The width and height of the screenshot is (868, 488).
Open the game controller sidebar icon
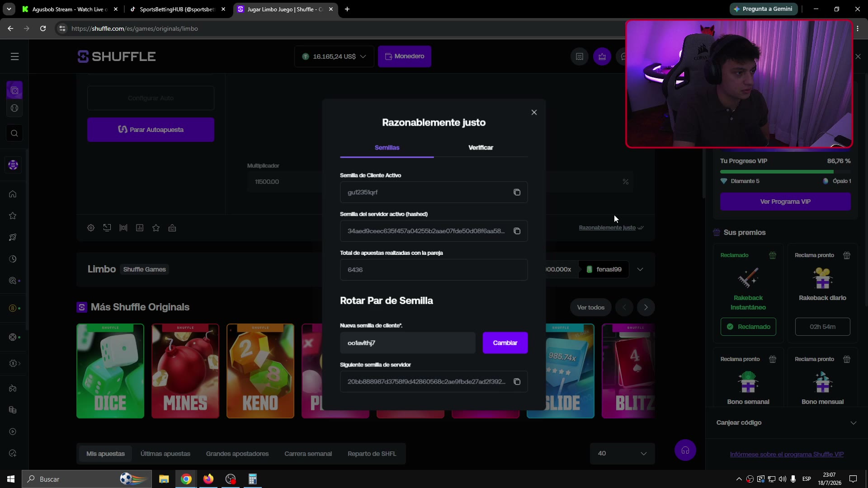pos(13,388)
